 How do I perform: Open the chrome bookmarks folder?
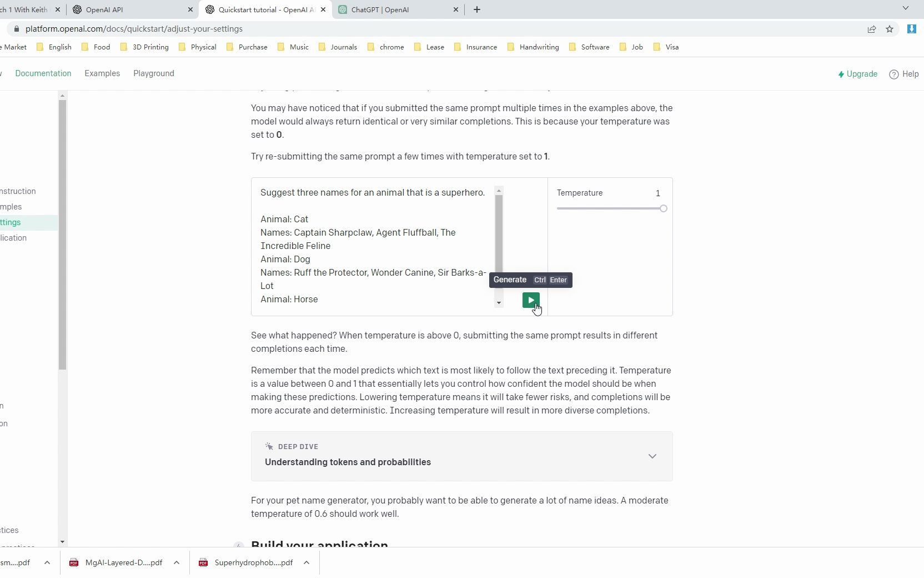(x=386, y=47)
